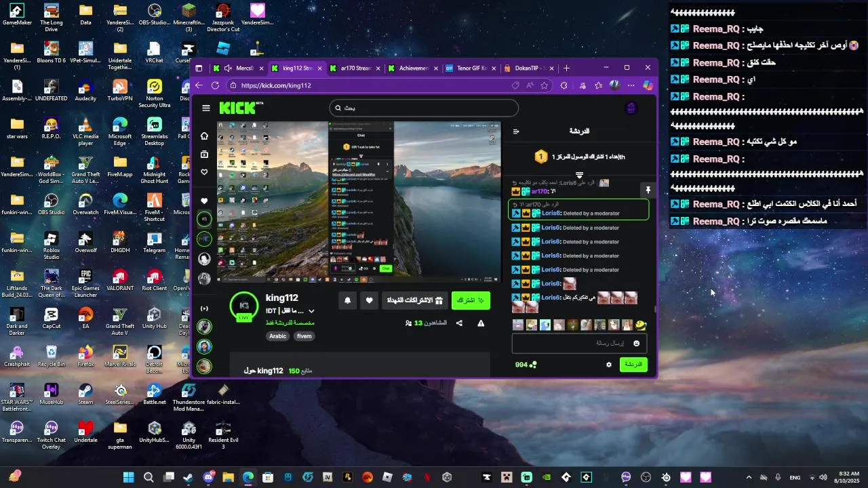
Task: Select the Telegram desktop icon
Action: coord(155,241)
